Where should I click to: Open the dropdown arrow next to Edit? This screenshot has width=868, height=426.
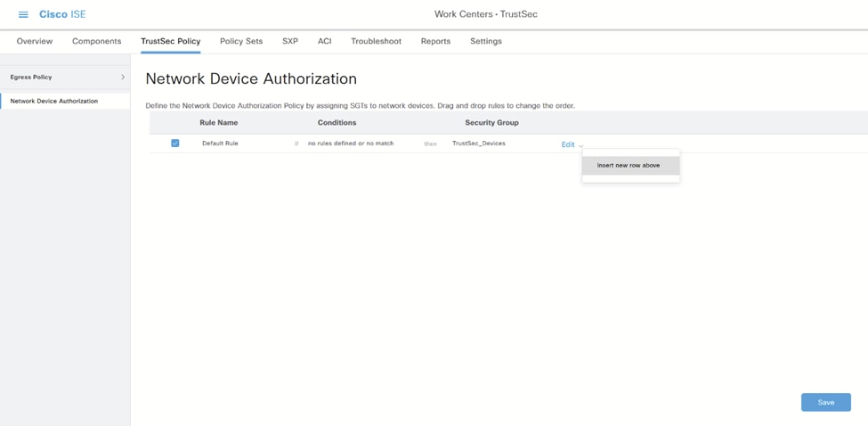[580, 145]
